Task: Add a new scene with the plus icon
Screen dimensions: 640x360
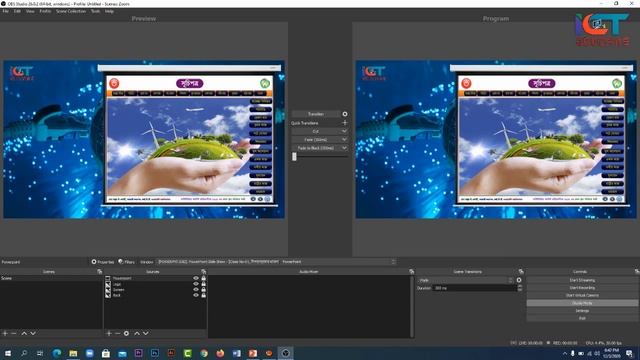Action: point(5,333)
